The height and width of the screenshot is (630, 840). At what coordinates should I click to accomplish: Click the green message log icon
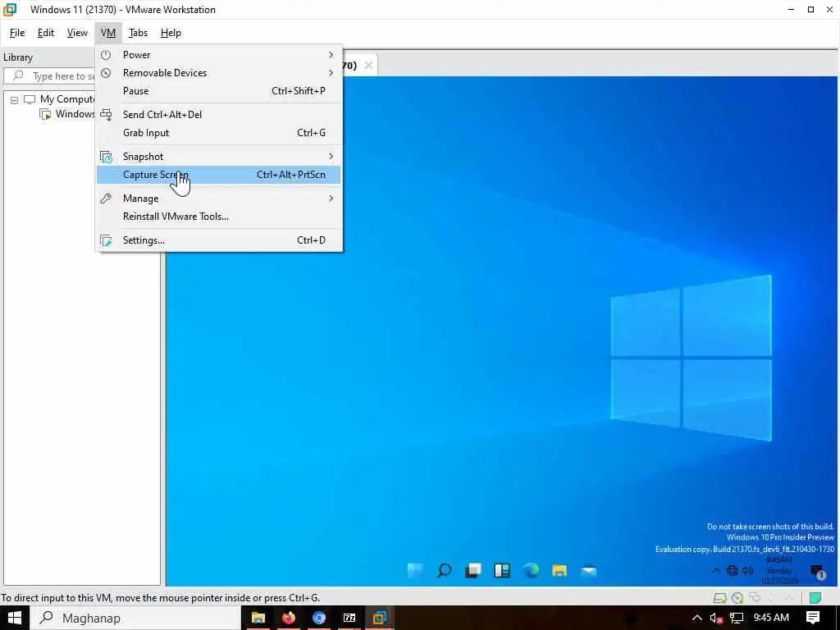pyautogui.click(x=815, y=598)
